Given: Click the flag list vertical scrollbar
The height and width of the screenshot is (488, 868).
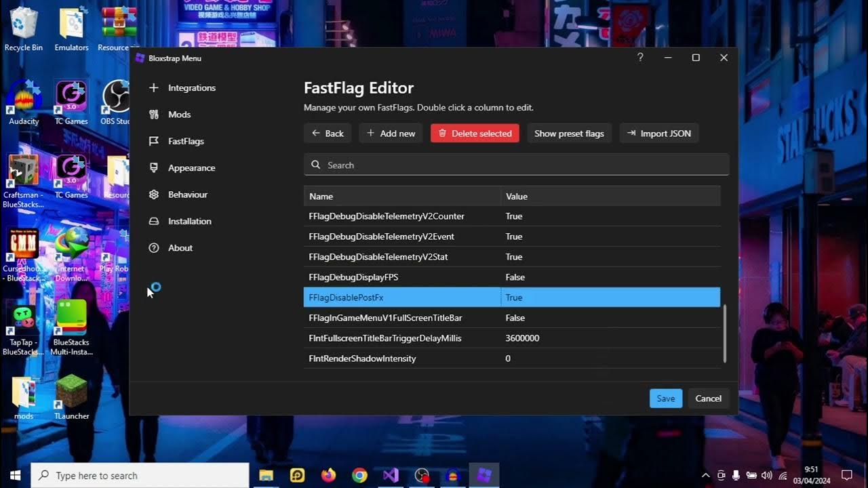Looking at the screenshot, I should (x=725, y=333).
